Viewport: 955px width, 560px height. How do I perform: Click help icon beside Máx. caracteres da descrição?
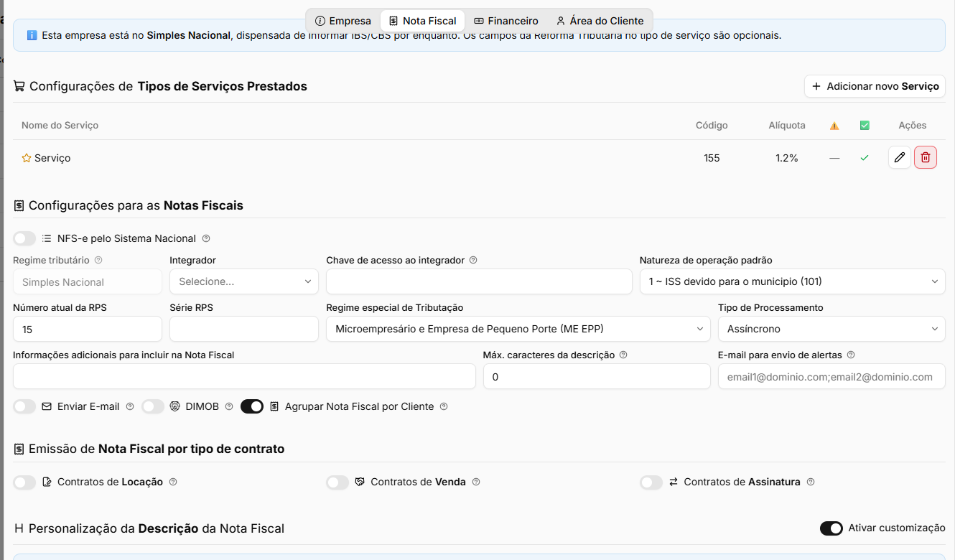tap(623, 355)
